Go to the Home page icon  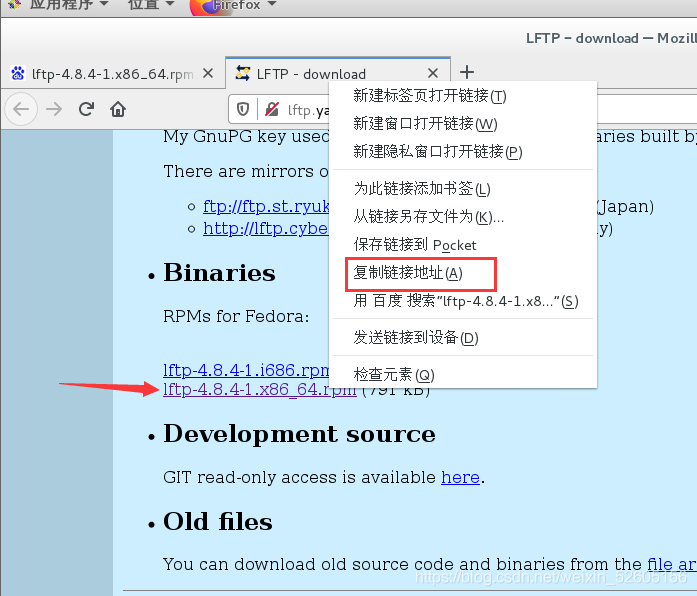tap(118, 109)
